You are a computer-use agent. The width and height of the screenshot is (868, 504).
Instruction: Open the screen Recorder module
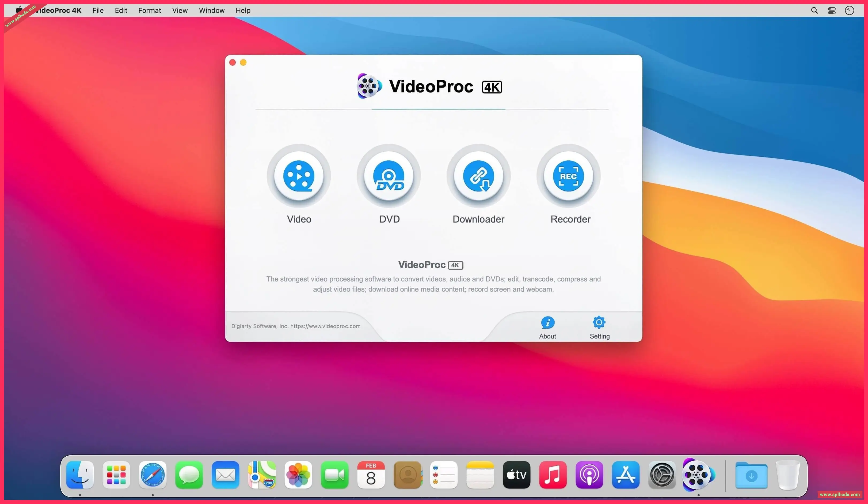(x=568, y=176)
